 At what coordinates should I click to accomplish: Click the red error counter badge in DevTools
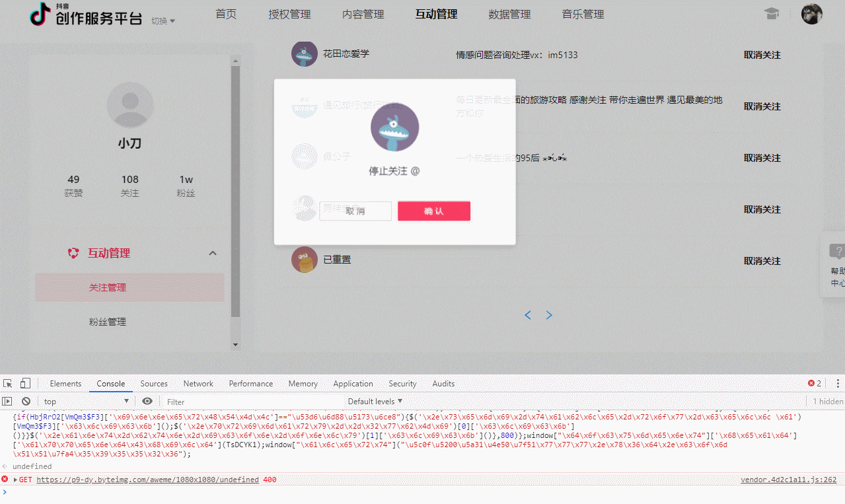[811, 383]
